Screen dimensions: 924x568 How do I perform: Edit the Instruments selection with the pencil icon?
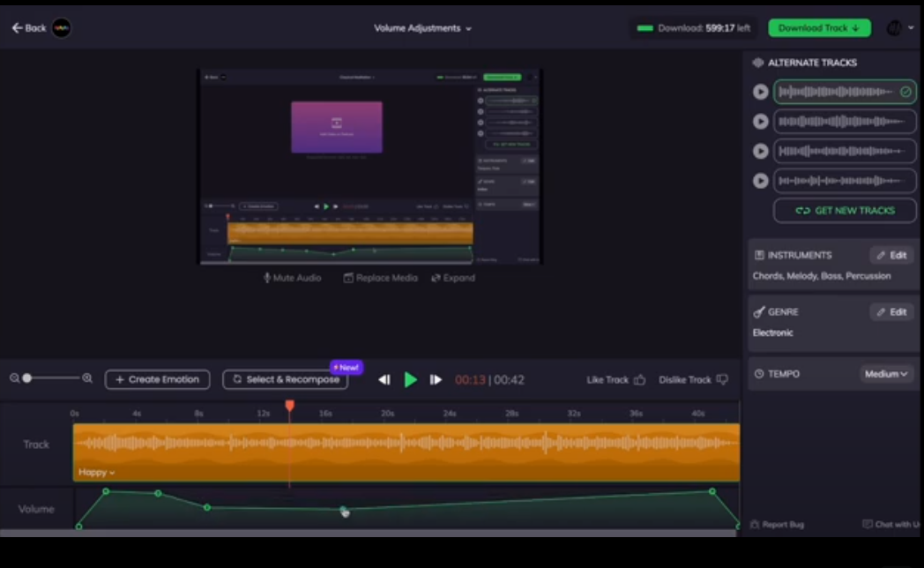[891, 255]
